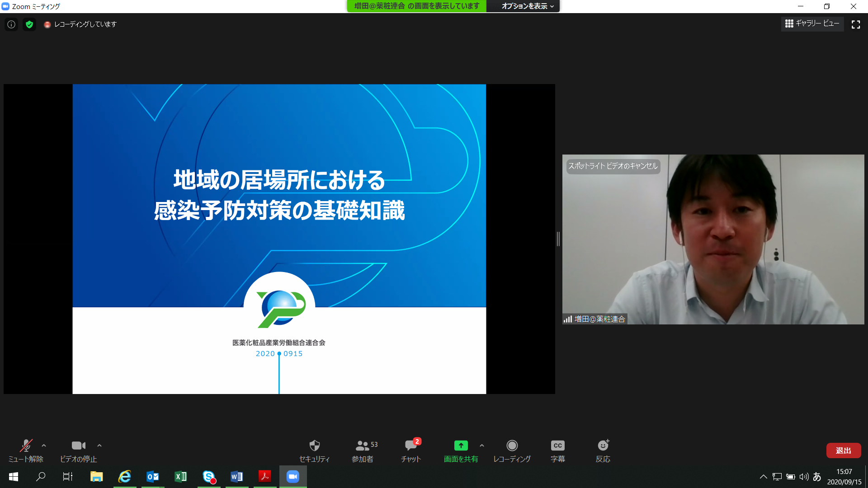Open the 反応 reactions menu
This screenshot has height=488, width=868.
coord(603,450)
